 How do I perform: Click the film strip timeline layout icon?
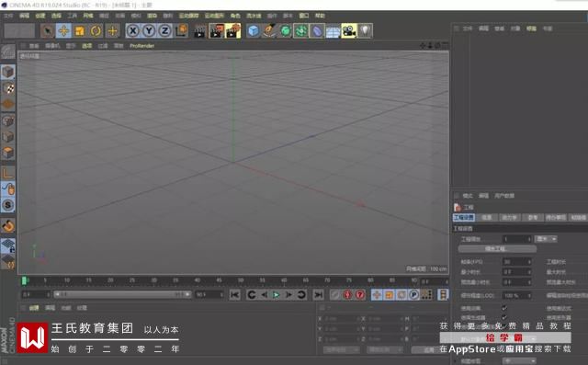pos(443,295)
